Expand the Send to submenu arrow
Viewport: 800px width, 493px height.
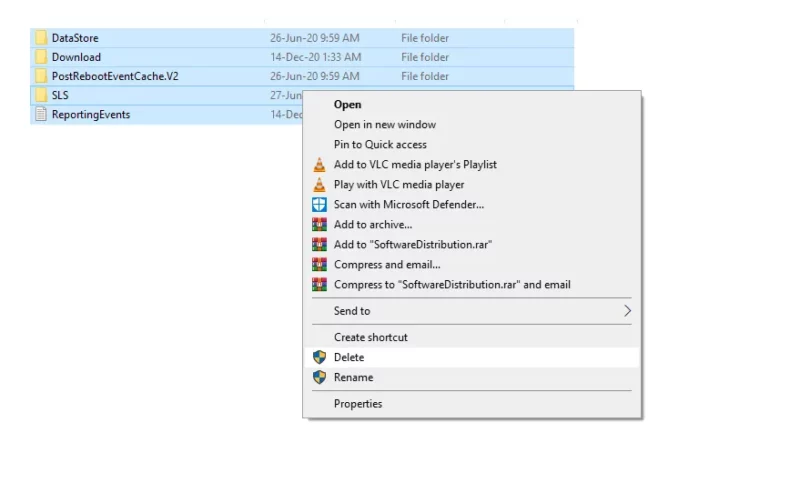(627, 311)
